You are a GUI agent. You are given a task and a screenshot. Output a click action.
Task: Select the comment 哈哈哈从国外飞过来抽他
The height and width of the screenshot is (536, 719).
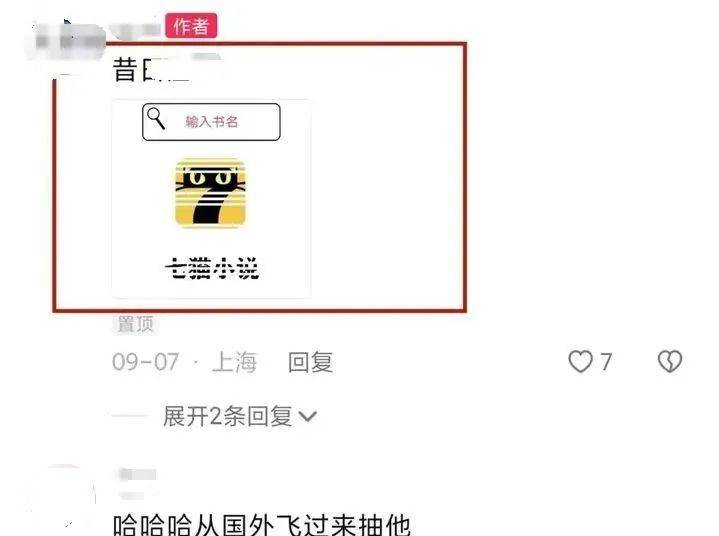coord(262,525)
